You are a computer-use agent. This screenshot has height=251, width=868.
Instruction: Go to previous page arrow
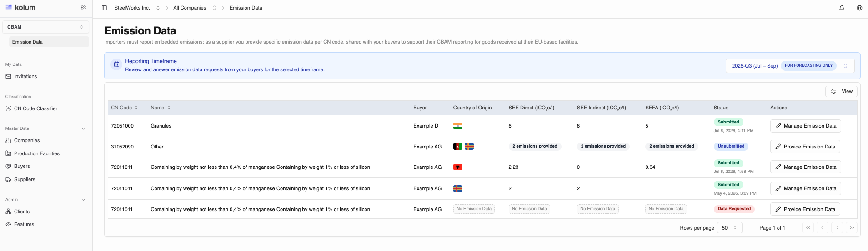pos(823,228)
